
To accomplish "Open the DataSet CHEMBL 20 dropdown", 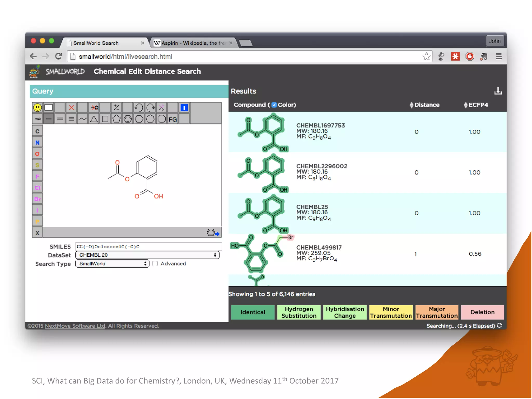I will coord(147,255).
